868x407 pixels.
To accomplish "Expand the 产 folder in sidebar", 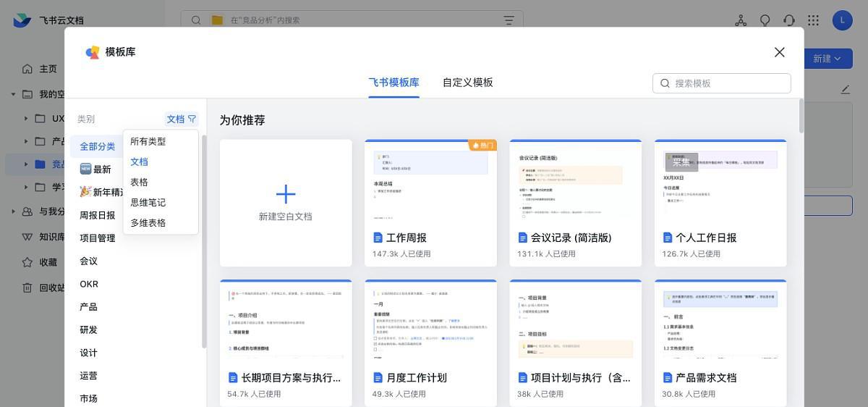I will (26, 141).
